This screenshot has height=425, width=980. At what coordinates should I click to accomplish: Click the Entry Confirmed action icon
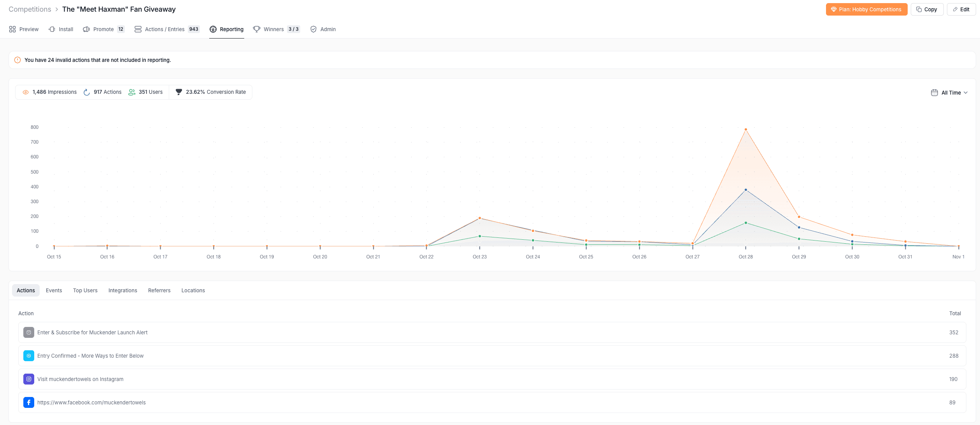click(29, 356)
